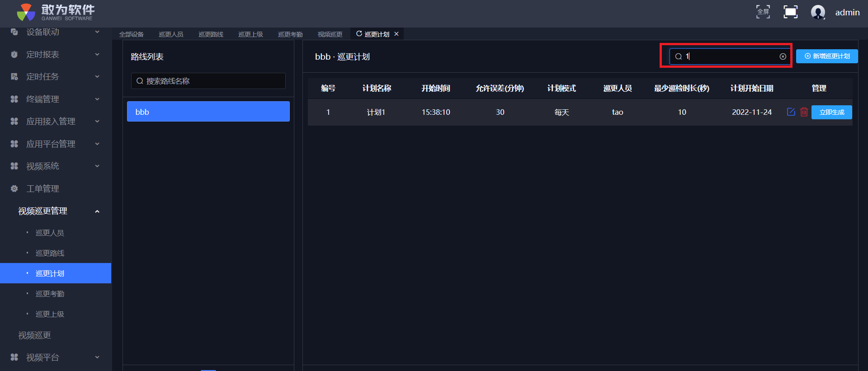This screenshot has height=371, width=868.
Task: Click the refresh icon on 巡更计划 tab
Action: pos(359,34)
